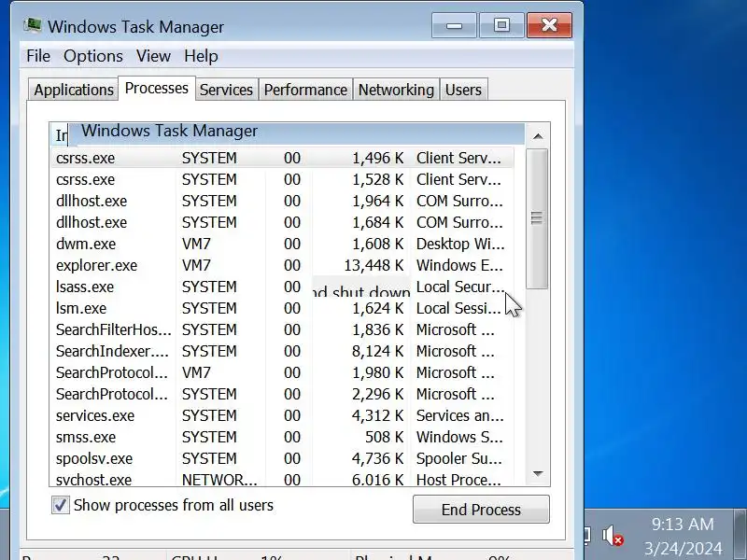Image resolution: width=747 pixels, height=560 pixels.
Task: Open the Options menu
Action: (x=93, y=56)
